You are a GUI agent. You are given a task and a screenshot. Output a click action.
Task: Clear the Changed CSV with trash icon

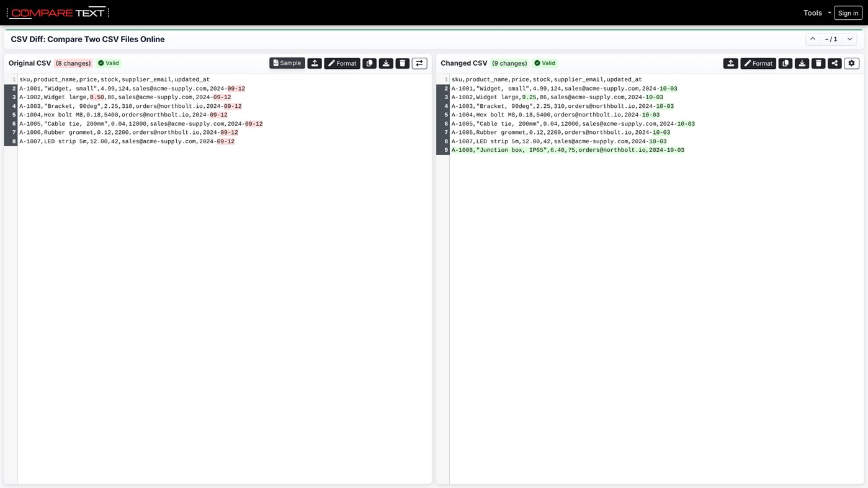click(818, 63)
